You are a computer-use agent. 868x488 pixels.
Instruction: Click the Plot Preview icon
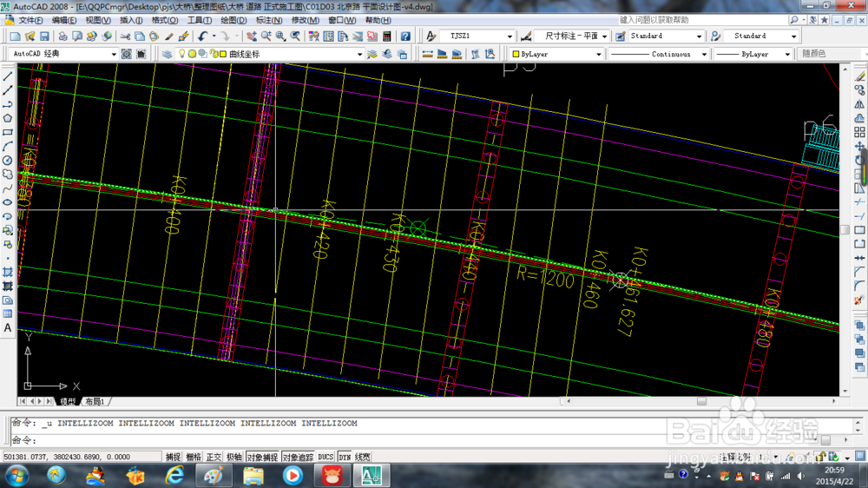click(77, 36)
